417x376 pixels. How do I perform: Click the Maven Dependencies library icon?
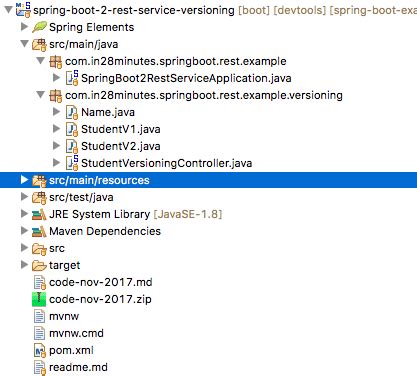39,231
